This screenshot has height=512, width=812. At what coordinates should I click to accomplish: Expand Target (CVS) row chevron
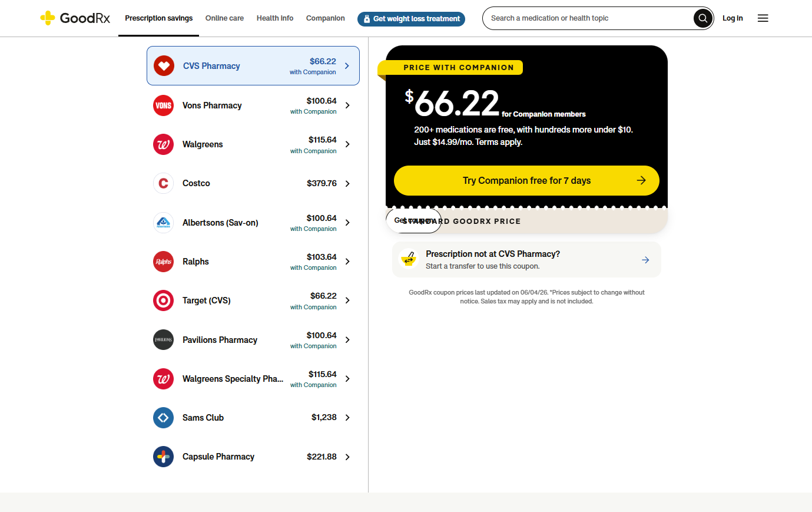347,300
